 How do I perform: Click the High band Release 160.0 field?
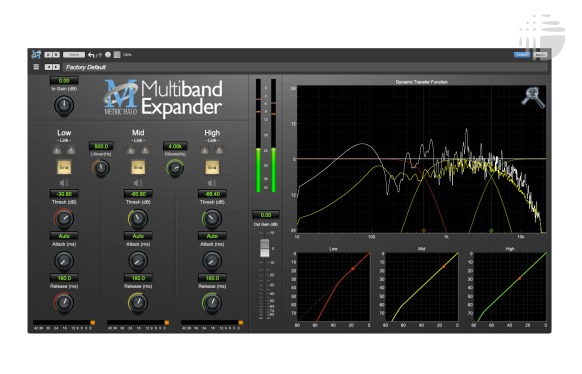pyautogui.click(x=212, y=278)
